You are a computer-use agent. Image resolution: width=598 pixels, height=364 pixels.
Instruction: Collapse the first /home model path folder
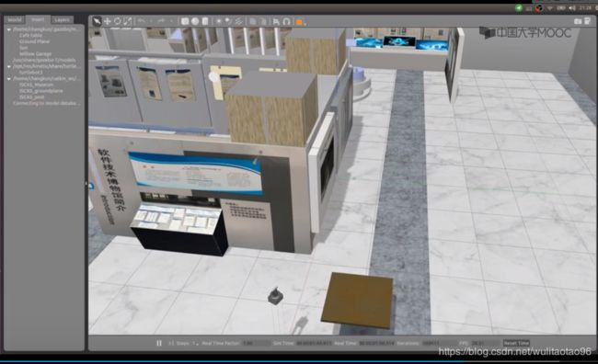pyautogui.click(x=9, y=29)
